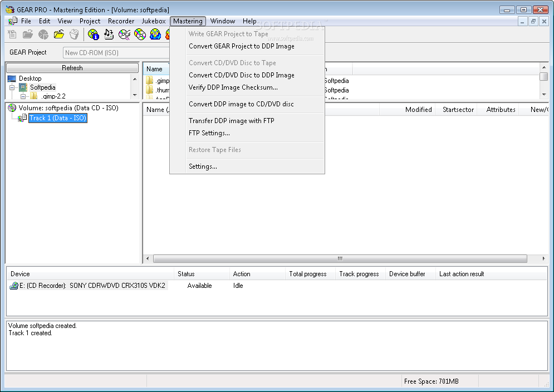Click the copy disc toolbar icon
The height and width of the screenshot is (392, 554).
[140, 35]
